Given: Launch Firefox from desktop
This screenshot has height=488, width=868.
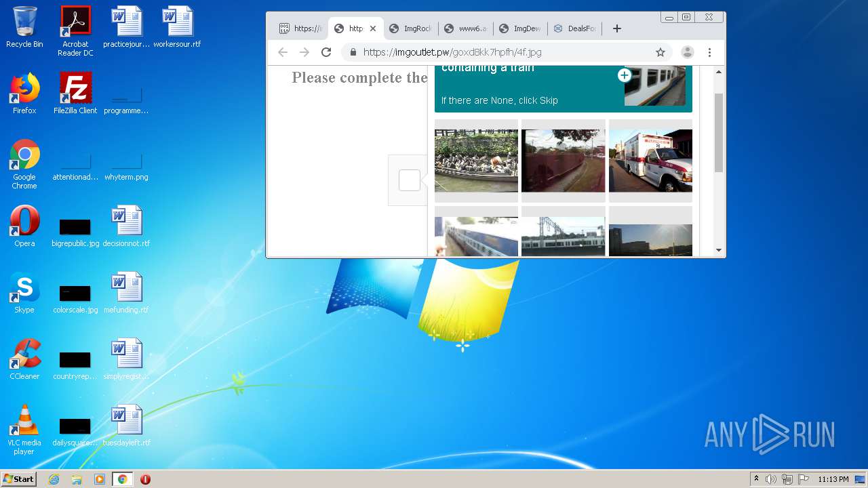Looking at the screenshot, I should 24,94.
